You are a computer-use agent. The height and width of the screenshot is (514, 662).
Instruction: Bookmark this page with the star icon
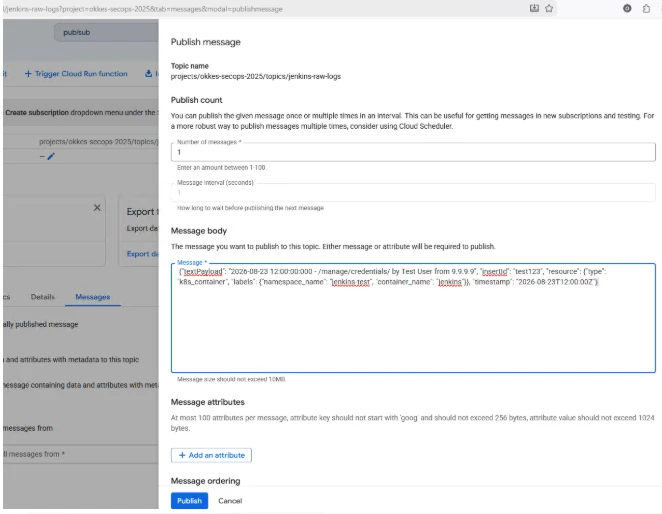[x=549, y=8]
